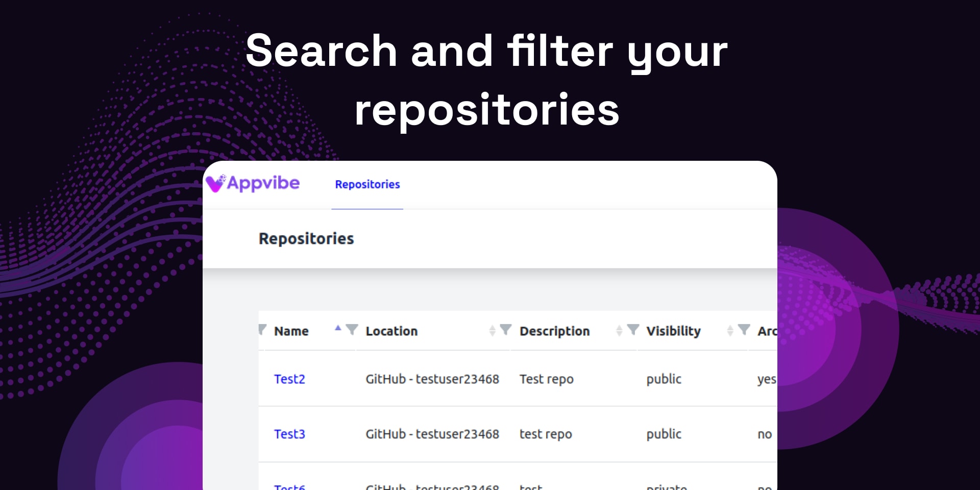Sort by the Description column
Image resolution: width=980 pixels, height=490 pixels.
tap(619, 331)
